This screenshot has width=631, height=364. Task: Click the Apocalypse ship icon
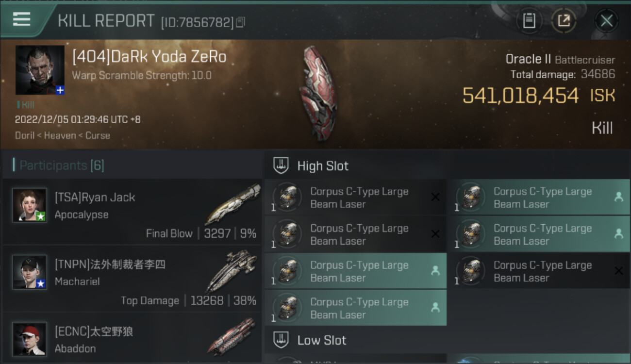(x=232, y=204)
